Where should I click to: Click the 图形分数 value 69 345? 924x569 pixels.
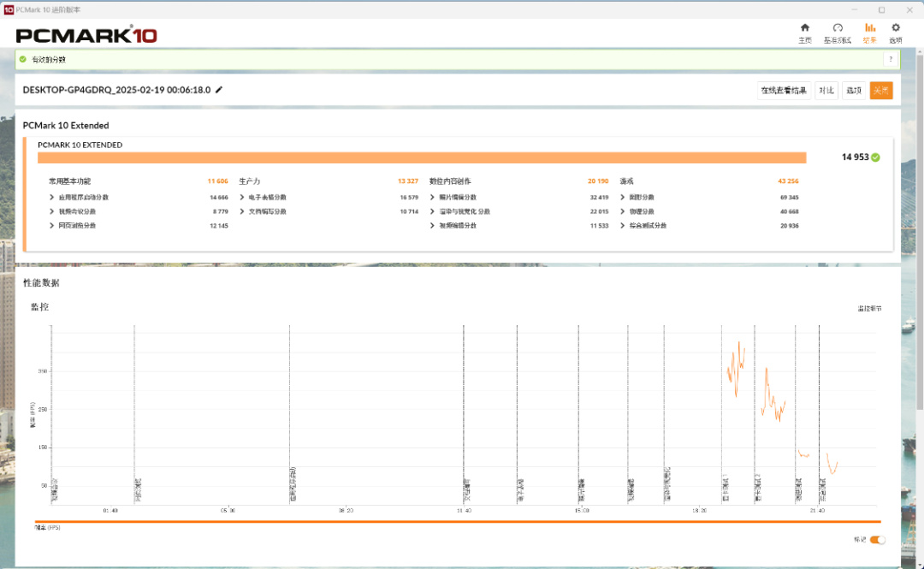pyautogui.click(x=790, y=198)
